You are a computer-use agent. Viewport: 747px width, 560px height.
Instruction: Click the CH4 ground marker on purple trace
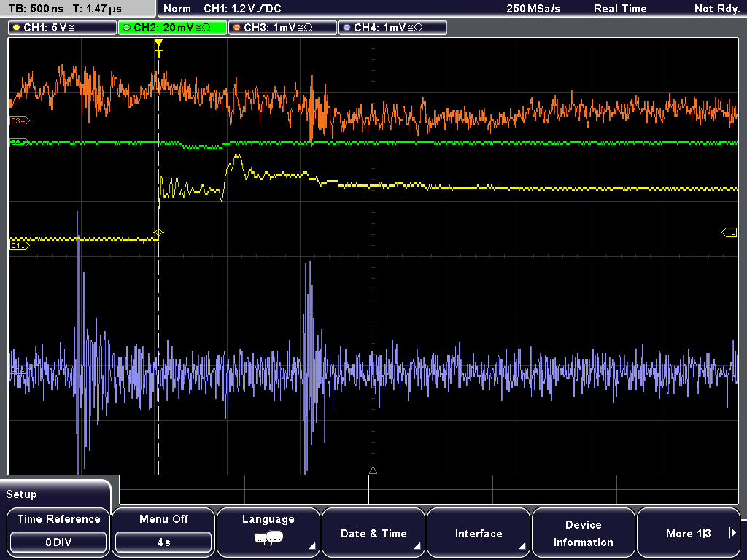click(18, 370)
